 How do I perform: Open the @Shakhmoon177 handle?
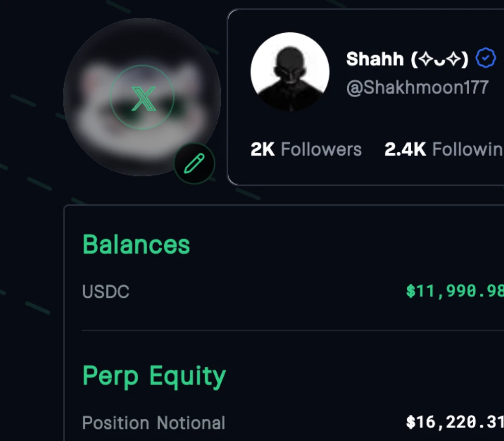tap(417, 87)
